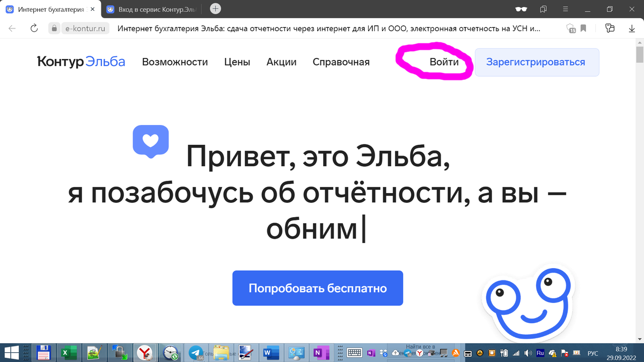Open the floppy disk app in taskbar
The width and height of the screenshot is (644, 362).
point(43,352)
